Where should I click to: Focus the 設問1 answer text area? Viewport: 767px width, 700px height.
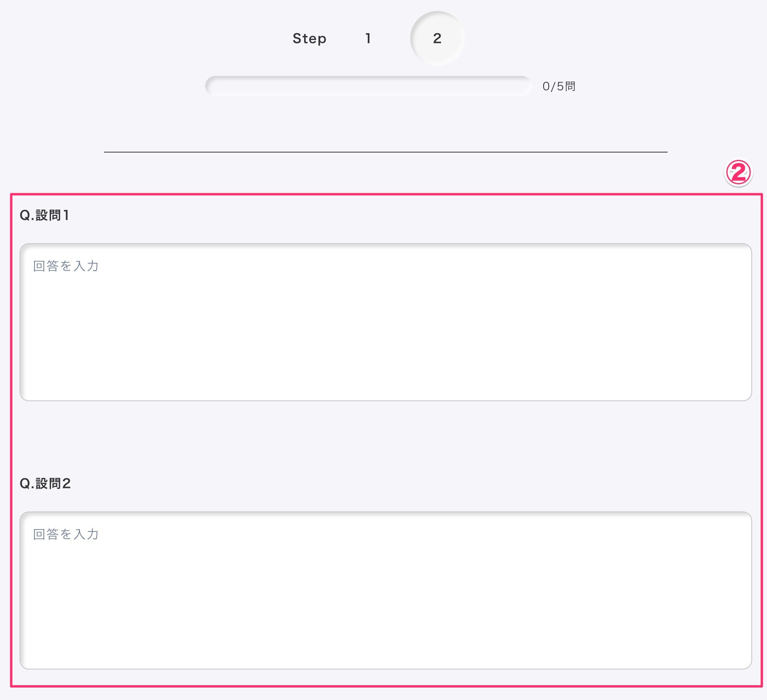pyautogui.click(x=385, y=322)
